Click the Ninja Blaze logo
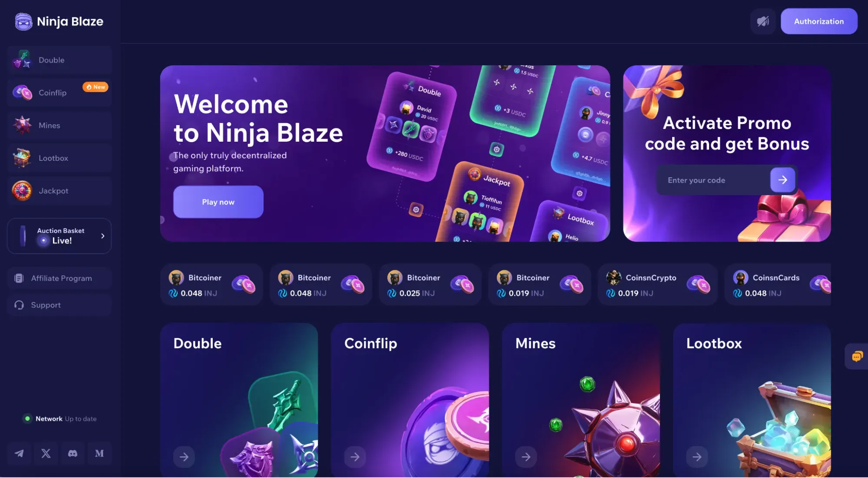Screen dimensions: 868x478 tap(59, 21)
